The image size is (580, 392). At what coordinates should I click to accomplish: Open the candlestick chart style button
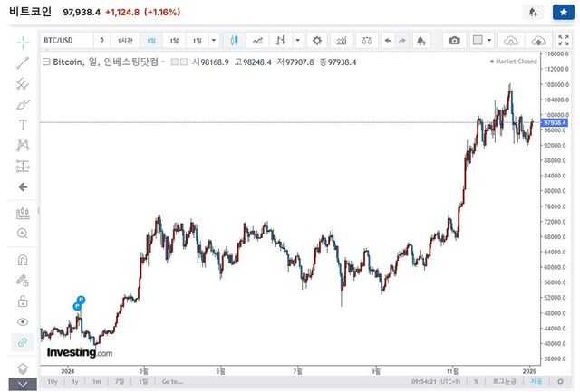(x=235, y=41)
